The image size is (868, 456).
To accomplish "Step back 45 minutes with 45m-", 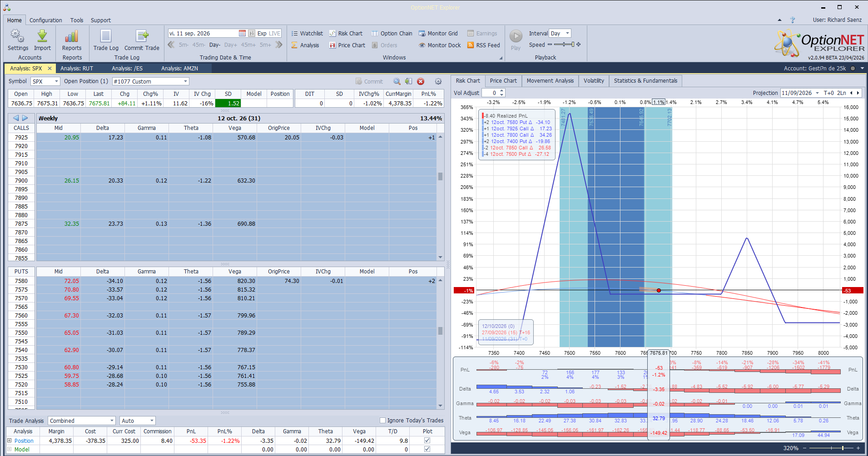I will [199, 45].
